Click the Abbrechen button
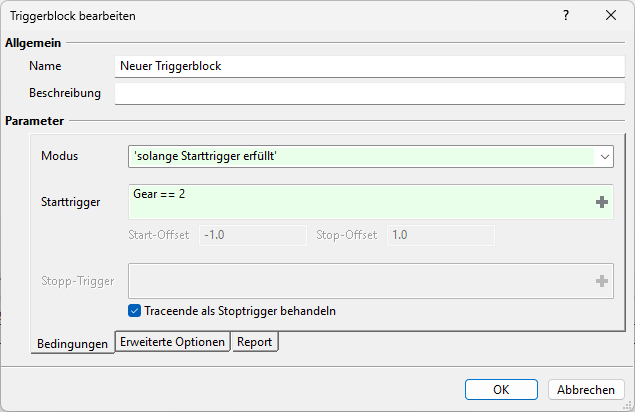 click(x=586, y=389)
